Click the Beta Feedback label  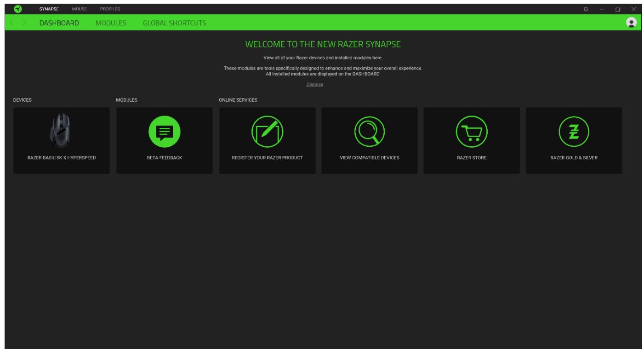[165, 158]
